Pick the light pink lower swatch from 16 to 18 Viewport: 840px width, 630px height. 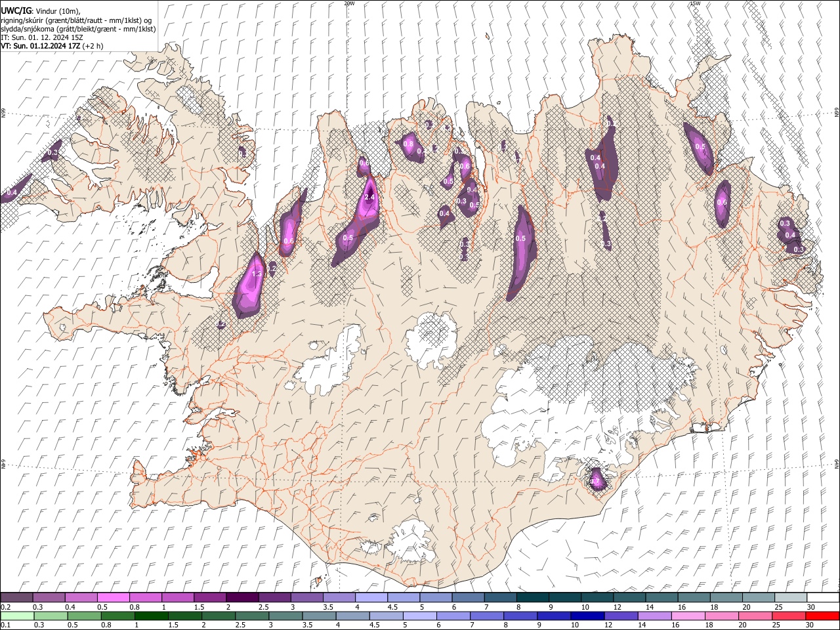(688, 616)
